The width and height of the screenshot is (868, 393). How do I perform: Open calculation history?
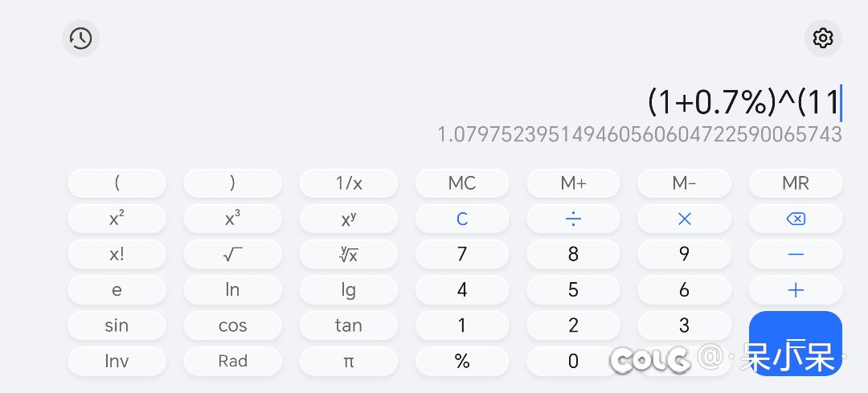[80, 38]
